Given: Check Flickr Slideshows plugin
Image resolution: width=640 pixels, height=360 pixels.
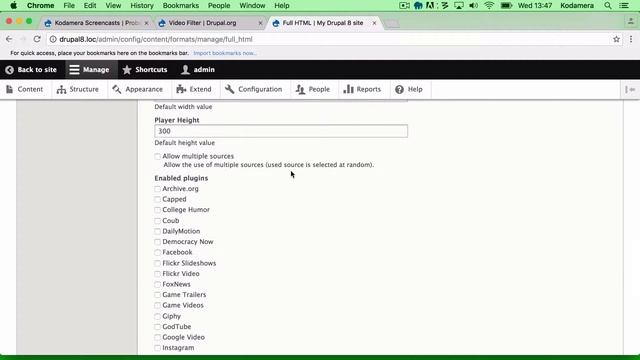Looking at the screenshot, I should (158, 263).
